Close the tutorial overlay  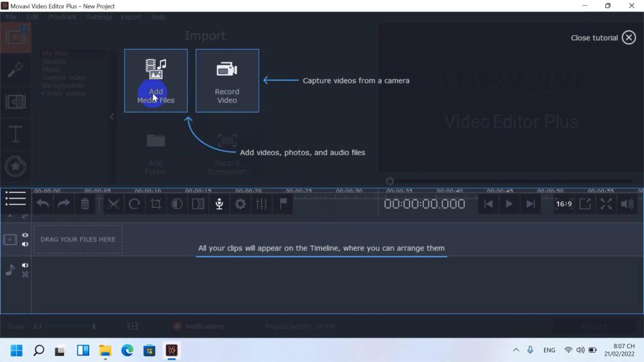click(x=628, y=37)
